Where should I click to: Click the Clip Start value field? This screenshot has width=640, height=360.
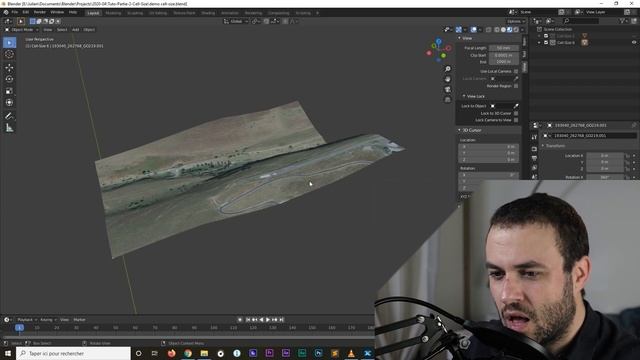[504, 55]
